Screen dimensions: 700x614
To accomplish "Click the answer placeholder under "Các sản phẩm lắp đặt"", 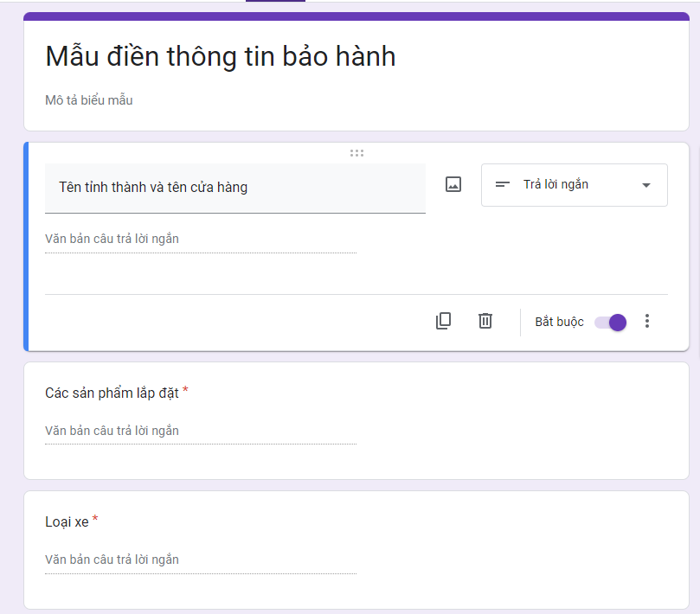I will point(112,431).
